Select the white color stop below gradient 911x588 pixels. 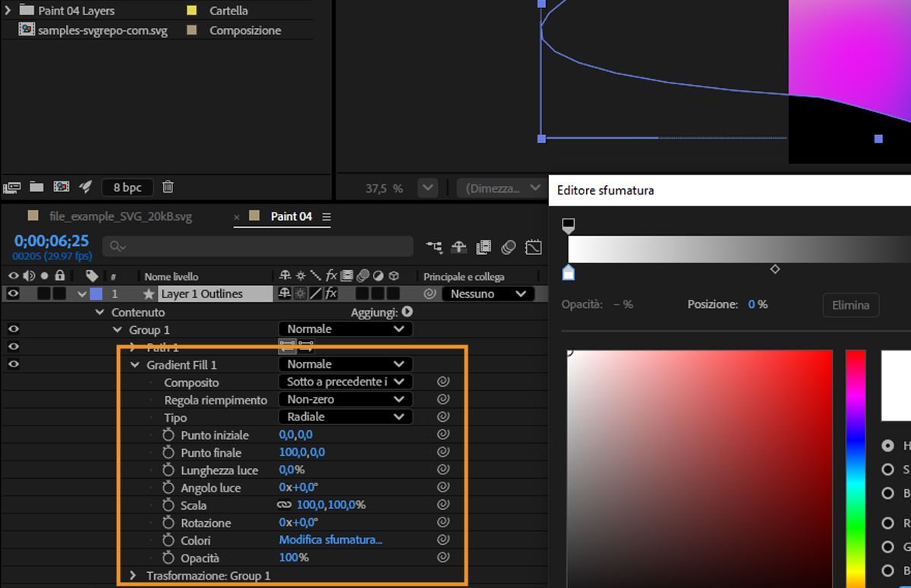[569, 272]
